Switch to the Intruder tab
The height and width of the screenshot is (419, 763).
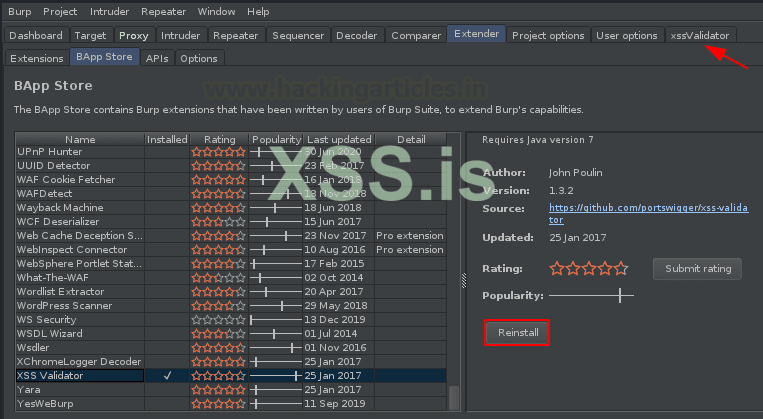point(180,36)
